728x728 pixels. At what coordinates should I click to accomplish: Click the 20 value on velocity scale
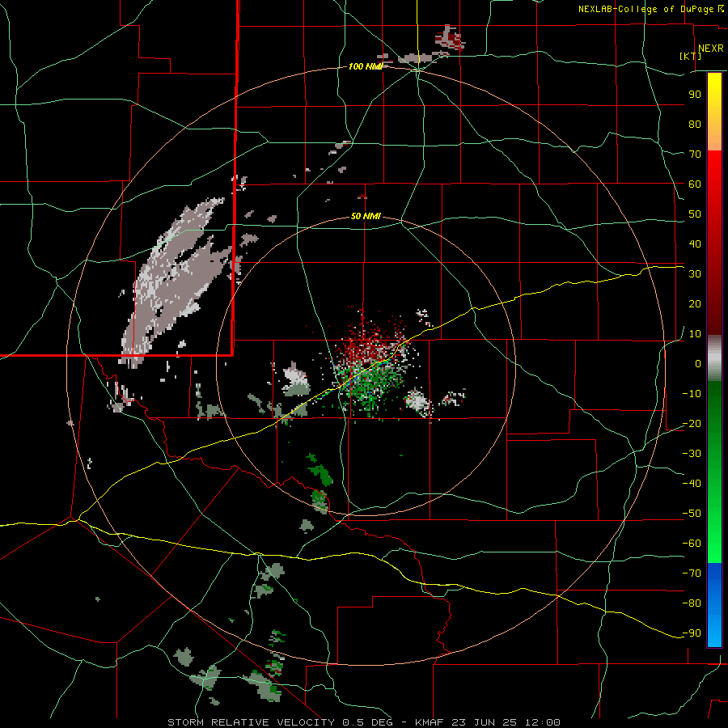pyautogui.click(x=695, y=303)
